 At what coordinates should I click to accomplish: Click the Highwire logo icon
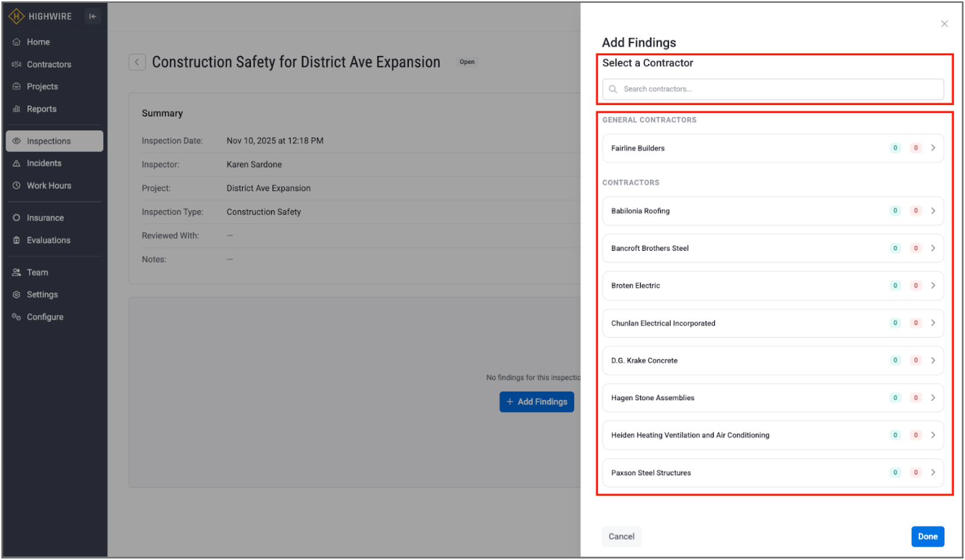pos(16,16)
